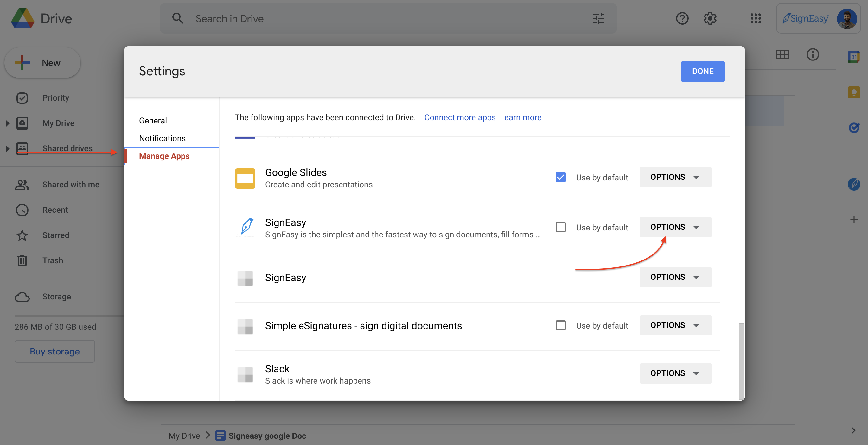Screen dimensions: 868x445
Task: Click Signeasy google Doc breadcrumb name
Action: click(x=267, y=436)
